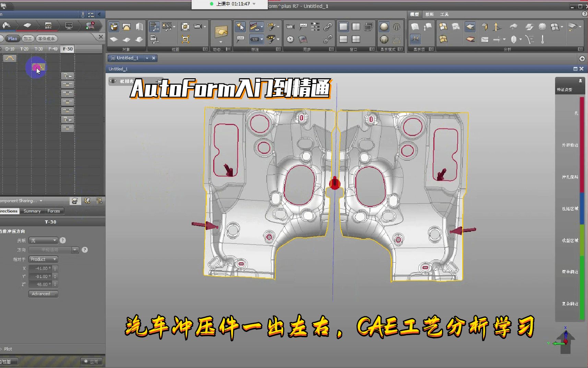Viewport: 588px width, 368px height.
Task: Select the arrow pointer annotation tool
Action: 240,27
